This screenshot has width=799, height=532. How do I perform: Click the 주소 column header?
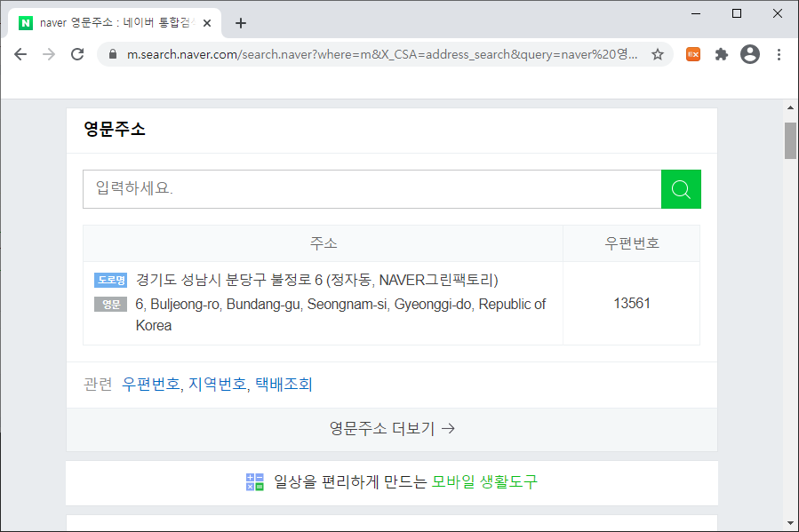(x=323, y=243)
